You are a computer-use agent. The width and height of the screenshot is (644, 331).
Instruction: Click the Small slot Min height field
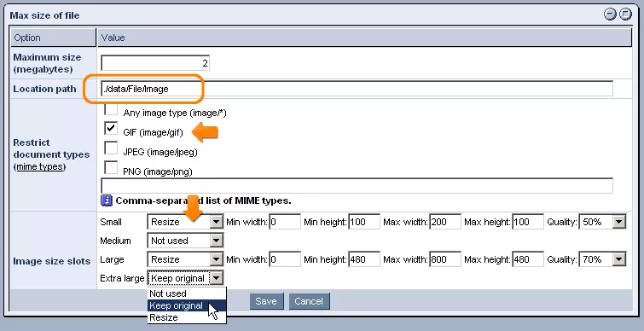click(364, 222)
